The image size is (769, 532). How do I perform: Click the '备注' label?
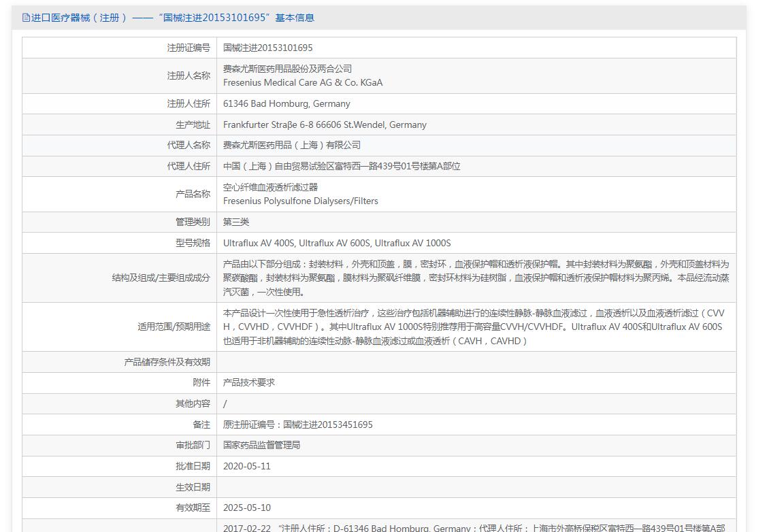click(201, 425)
